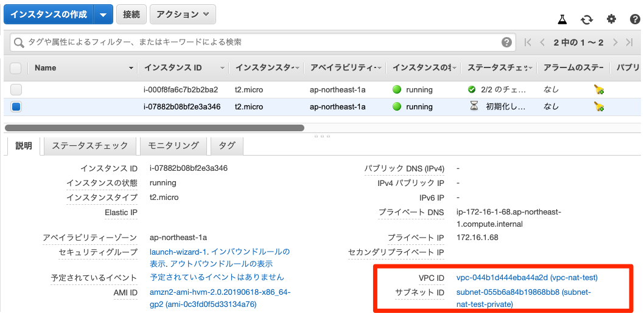The width and height of the screenshot is (644, 313).
Task: Click the search magnifier icon
Action: click(x=19, y=43)
